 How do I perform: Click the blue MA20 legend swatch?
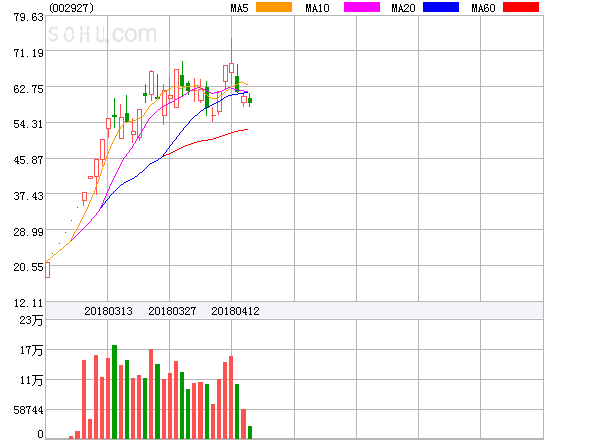click(x=441, y=7)
